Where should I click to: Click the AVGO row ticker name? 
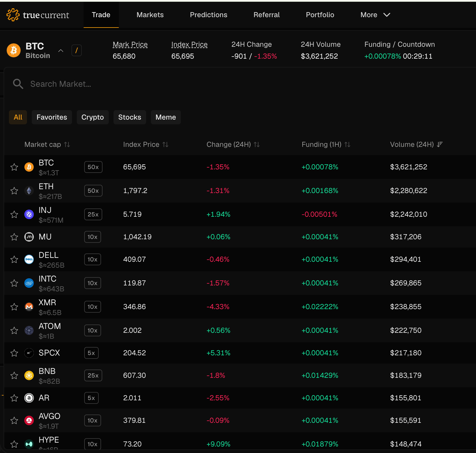[49, 416]
